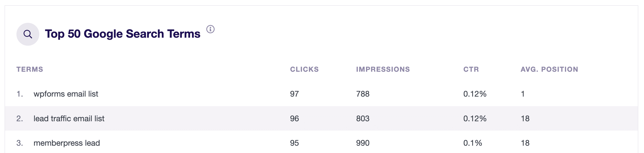Open the wpforms email list term
This screenshot has width=644, height=153.
[66, 94]
